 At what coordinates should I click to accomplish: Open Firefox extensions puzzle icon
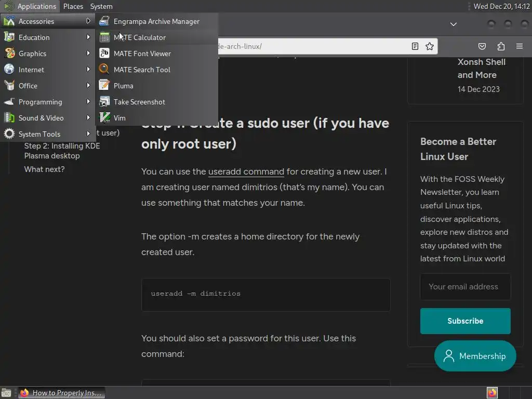click(x=501, y=46)
